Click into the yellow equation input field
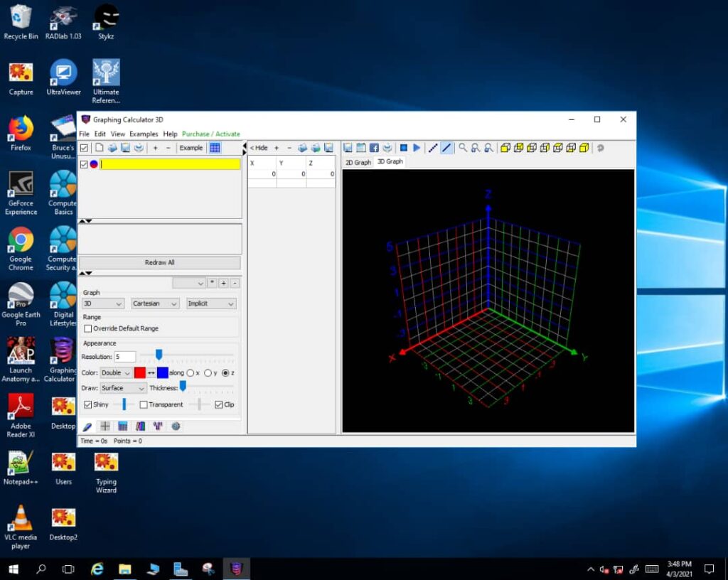Screen dimensions: 728x580 [170, 164]
